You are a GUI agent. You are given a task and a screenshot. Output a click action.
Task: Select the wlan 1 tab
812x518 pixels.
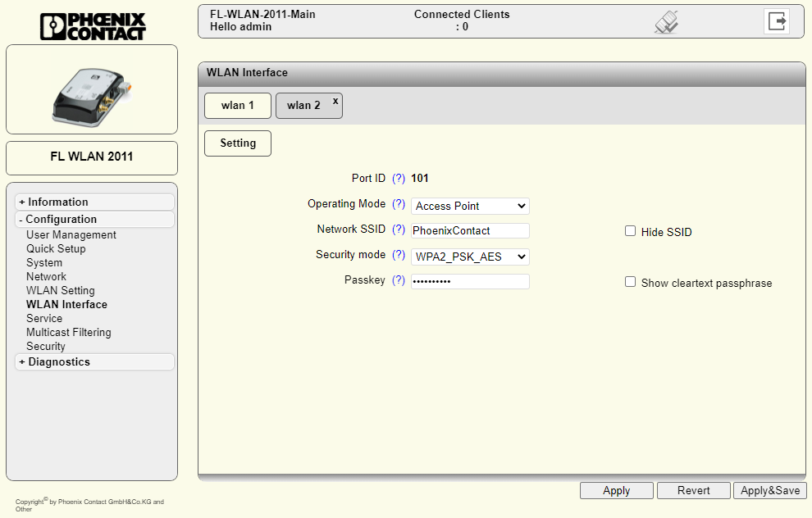[x=238, y=106]
